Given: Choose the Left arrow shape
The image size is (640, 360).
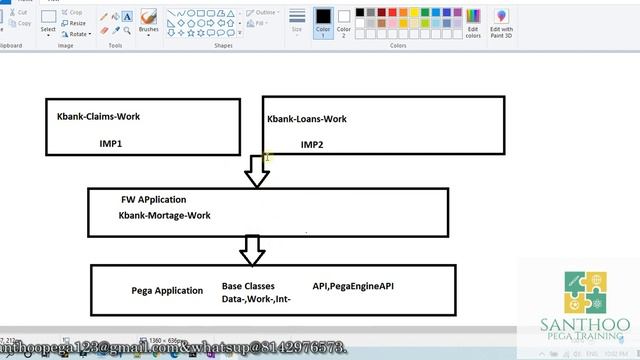Looking at the screenshot, I should (221, 23).
